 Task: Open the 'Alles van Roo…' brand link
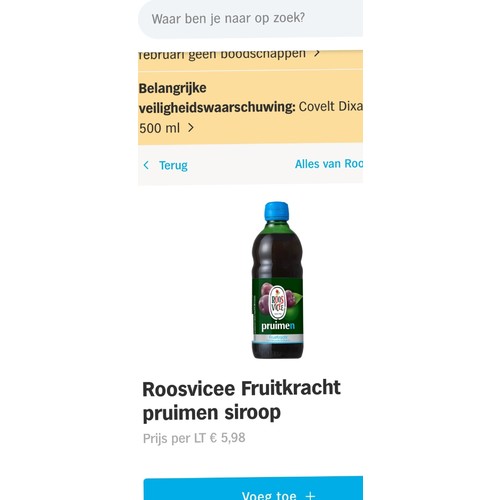coord(329,164)
